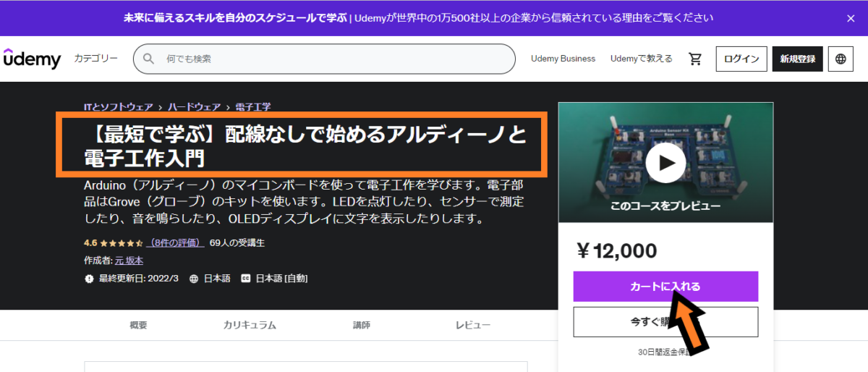Click the closed-caption icon beside 日本語 [自動]
Image resolution: width=868 pixels, height=372 pixels.
[x=245, y=279]
